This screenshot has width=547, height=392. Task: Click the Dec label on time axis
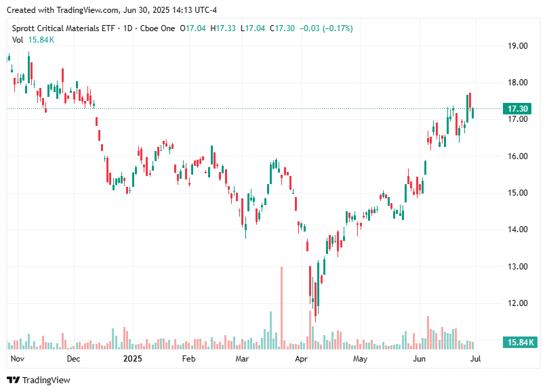click(74, 359)
